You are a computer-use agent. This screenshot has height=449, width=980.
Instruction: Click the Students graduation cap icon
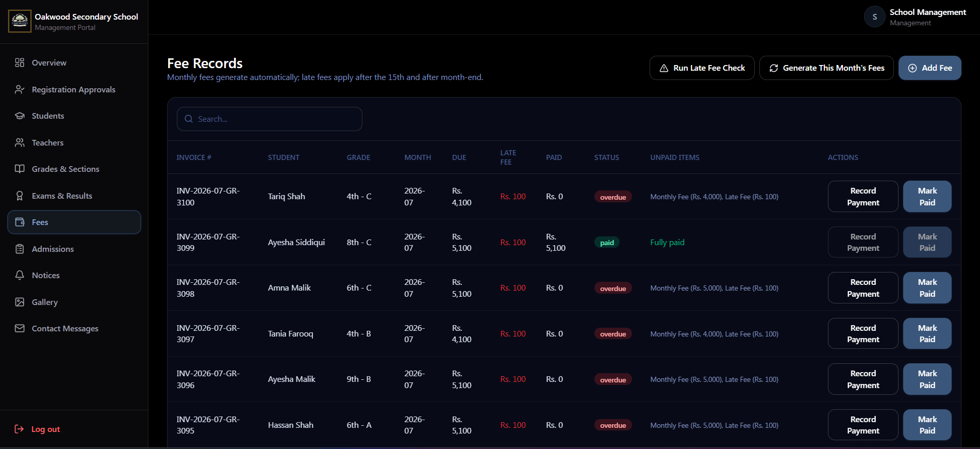[20, 116]
